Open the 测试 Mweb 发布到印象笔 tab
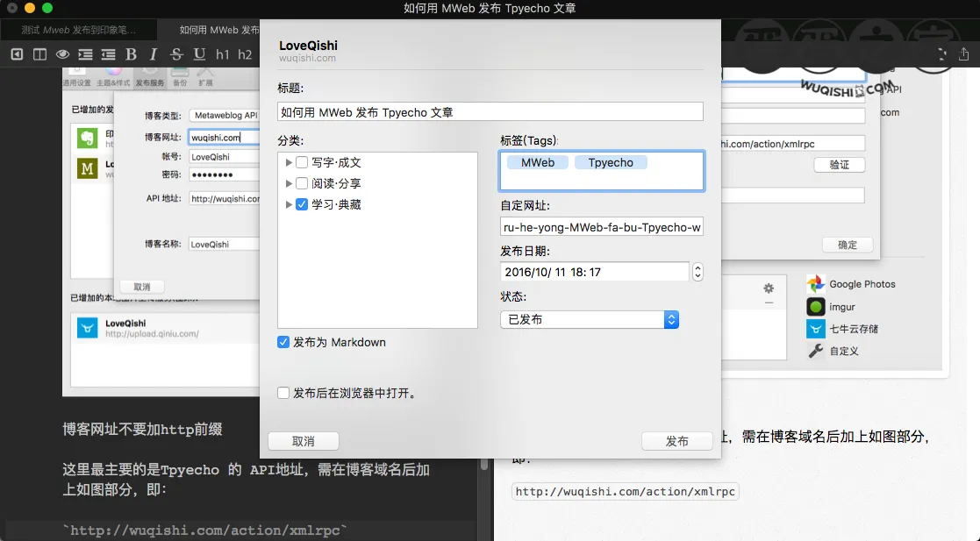Viewport: 980px width, 541px height. click(78, 29)
